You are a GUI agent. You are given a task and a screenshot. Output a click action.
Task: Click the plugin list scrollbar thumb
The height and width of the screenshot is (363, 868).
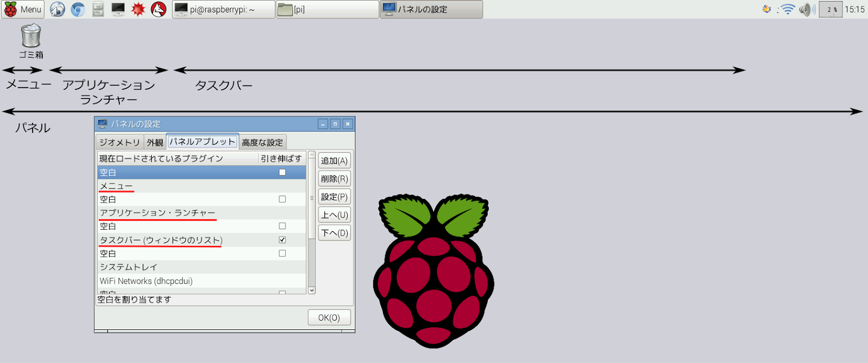tap(311, 198)
